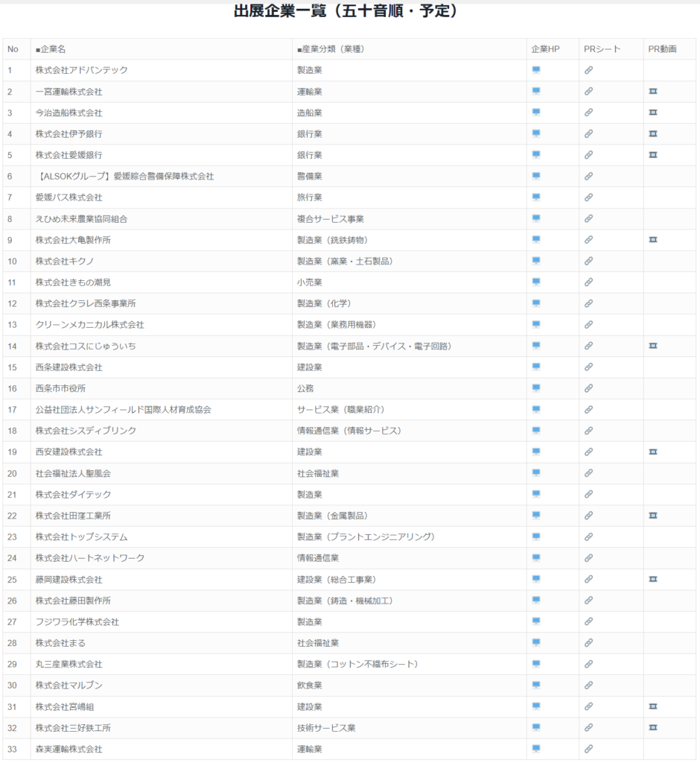Open company HP icon for 株式会社キクノ
Viewport: 700px width, 763px height.
tap(536, 261)
